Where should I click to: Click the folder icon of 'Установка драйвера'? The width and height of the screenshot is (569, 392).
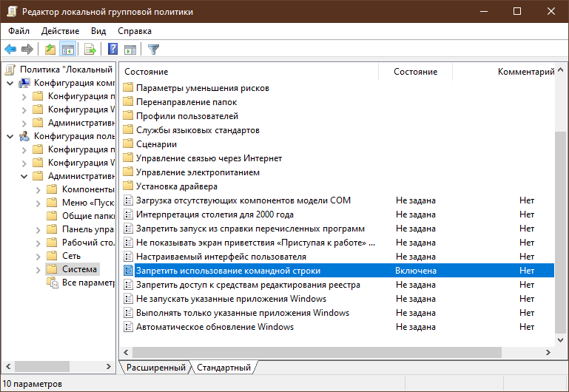tap(128, 186)
